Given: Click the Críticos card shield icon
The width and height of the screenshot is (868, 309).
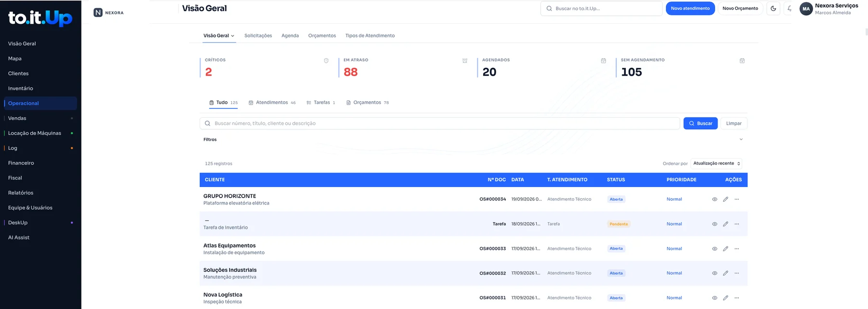Looking at the screenshot, I should pyautogui.click(x=326, y=61).
